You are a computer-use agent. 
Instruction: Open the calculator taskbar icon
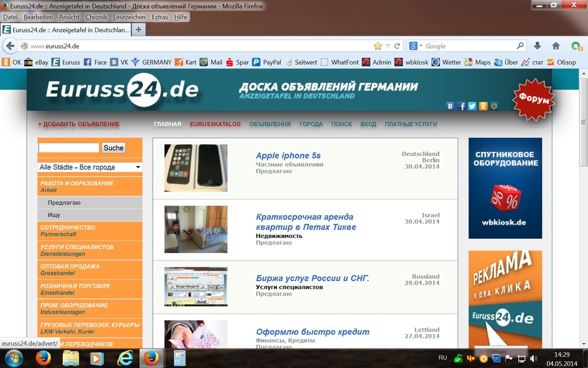click(180, 358)
